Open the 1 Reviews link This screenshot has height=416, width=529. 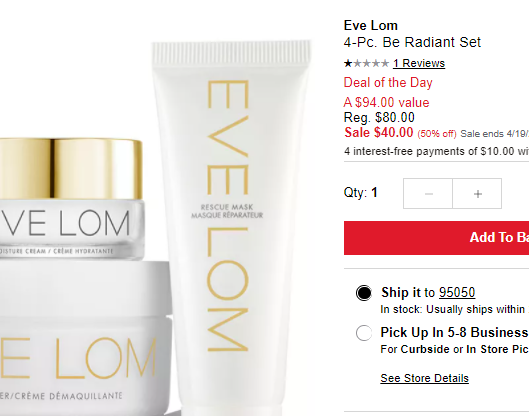(x=419, y=63)
